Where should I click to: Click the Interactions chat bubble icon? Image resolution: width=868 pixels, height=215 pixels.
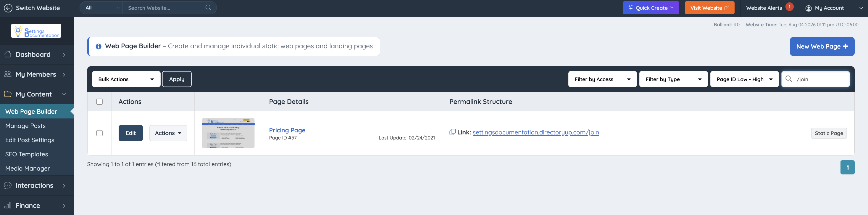8,185
